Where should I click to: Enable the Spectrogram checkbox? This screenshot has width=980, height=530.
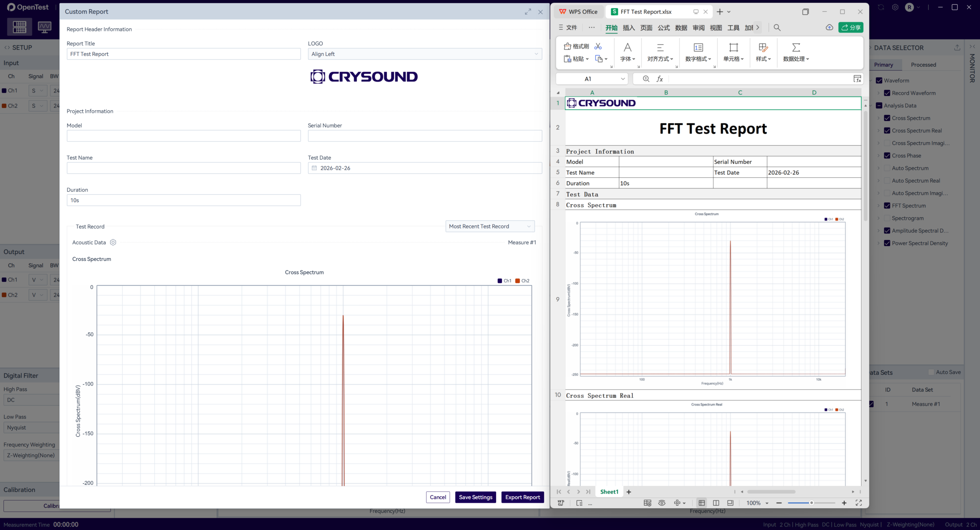(x=887, y=218)
